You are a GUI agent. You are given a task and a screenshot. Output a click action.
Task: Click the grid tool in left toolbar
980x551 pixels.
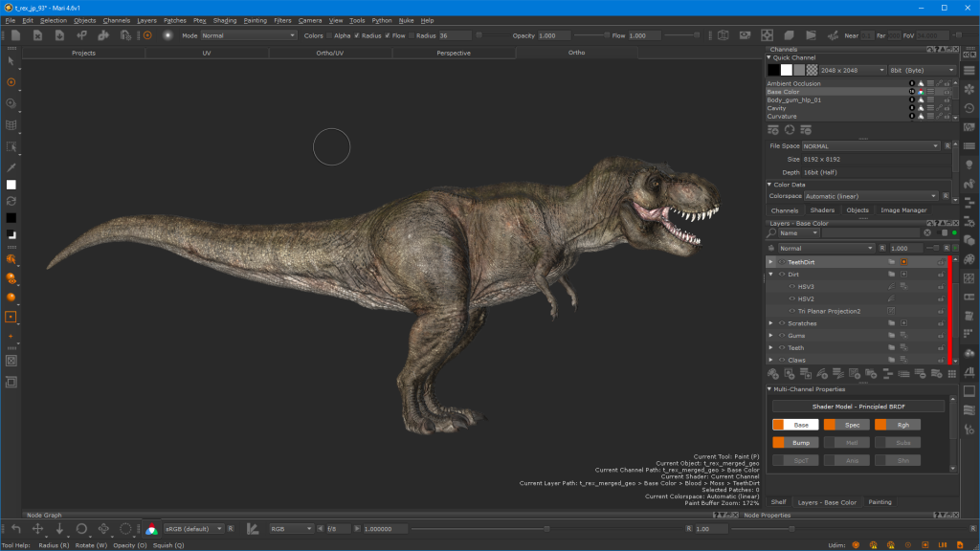pos(11,125)
